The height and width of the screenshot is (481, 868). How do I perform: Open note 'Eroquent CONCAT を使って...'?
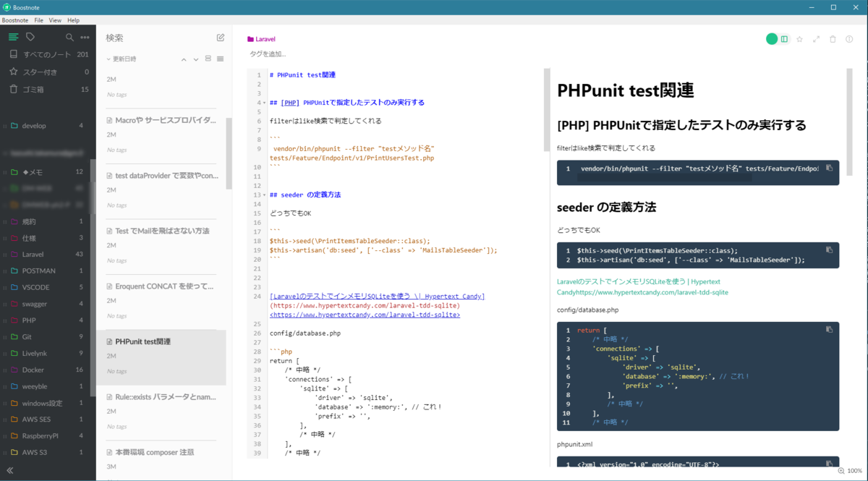[161, 300]
